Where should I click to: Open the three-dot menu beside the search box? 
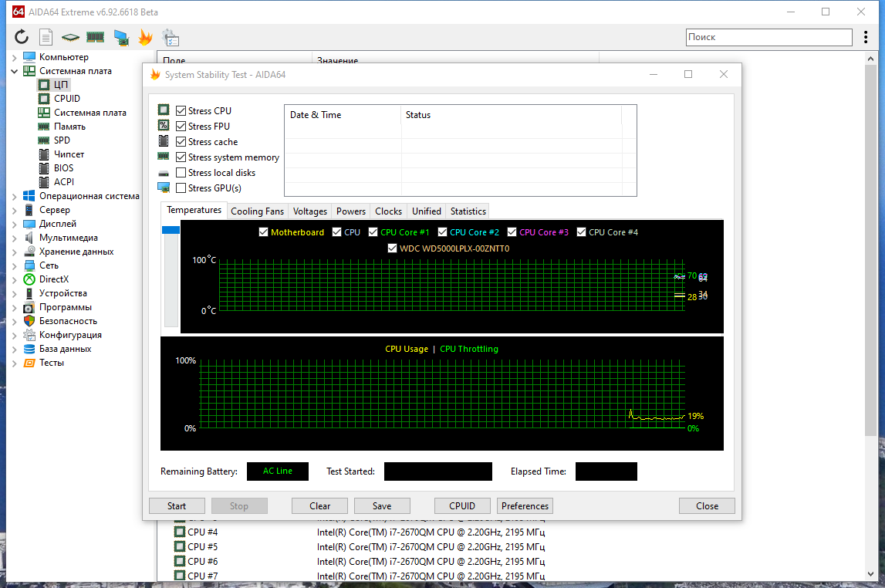coord(865,37)
